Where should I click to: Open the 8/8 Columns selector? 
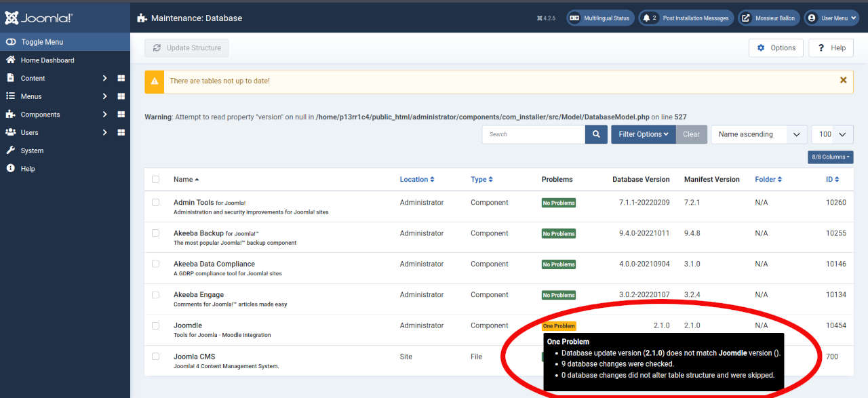(830, 157)
